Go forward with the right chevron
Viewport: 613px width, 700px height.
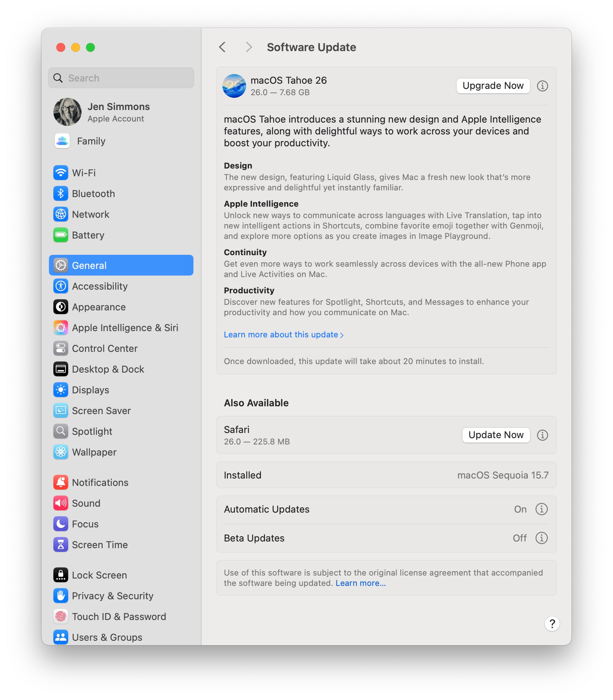(x=249, y=47)
